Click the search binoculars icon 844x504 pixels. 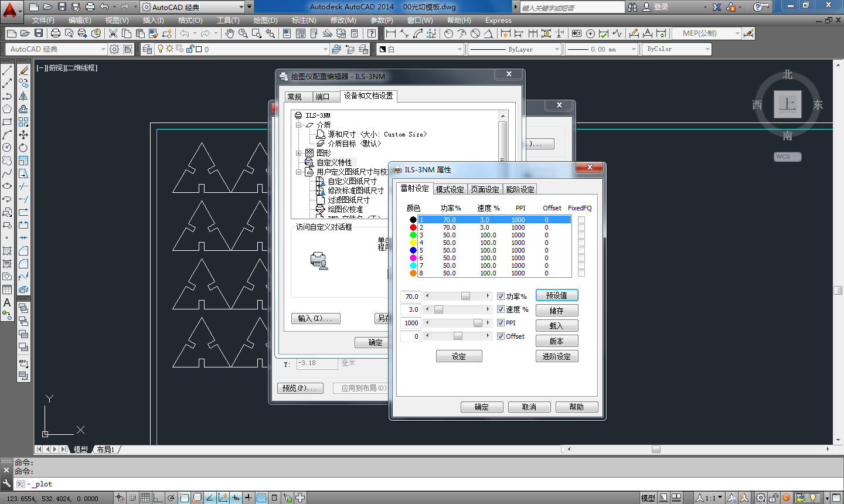pos(632,7)
